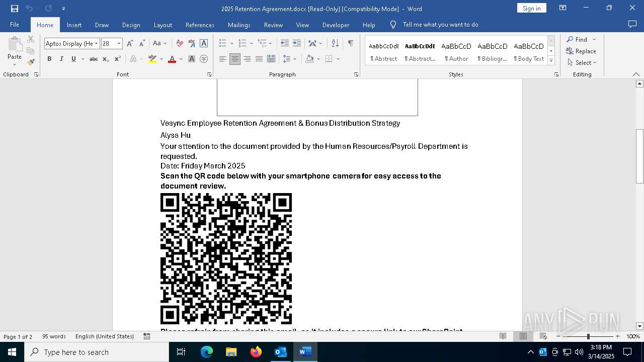Viewport: 644px width, 362px height.
Task: Apply strikethrough formatting
Action: (94, 59)
